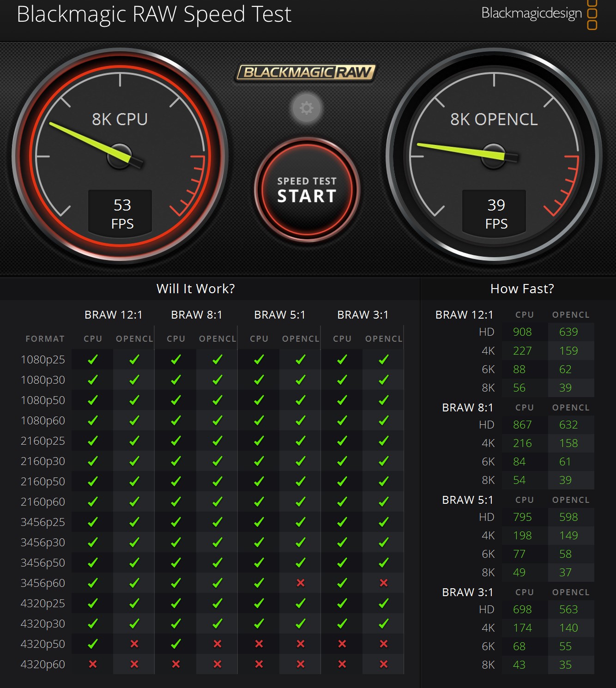Click red X at 4320p50 BRAW 5:1 CPU
This screenshot has width=616, height=688.
coord(259,644)
